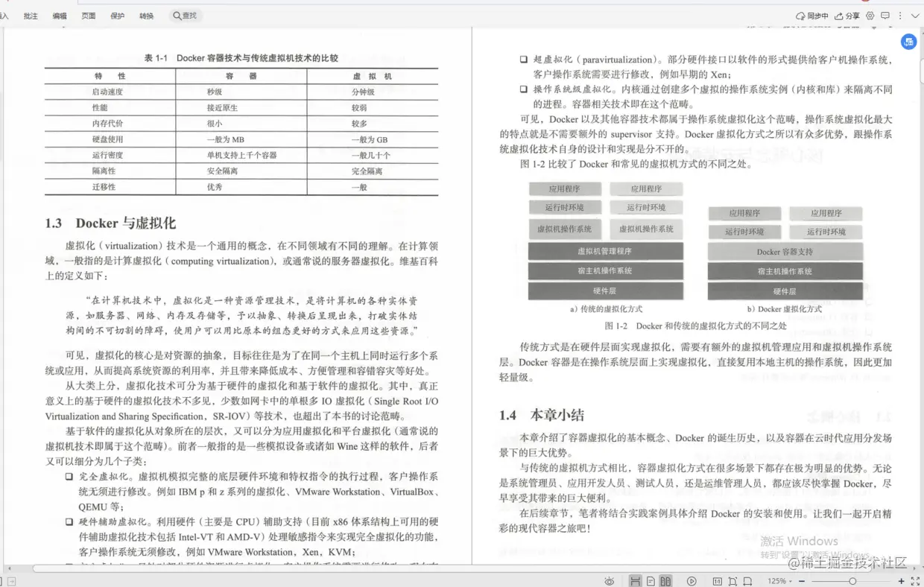The height and width of the screenshot is (587, 924).
Task: Click the navigation pane arrow icon at the bottom-left
Action: (10, 581)
